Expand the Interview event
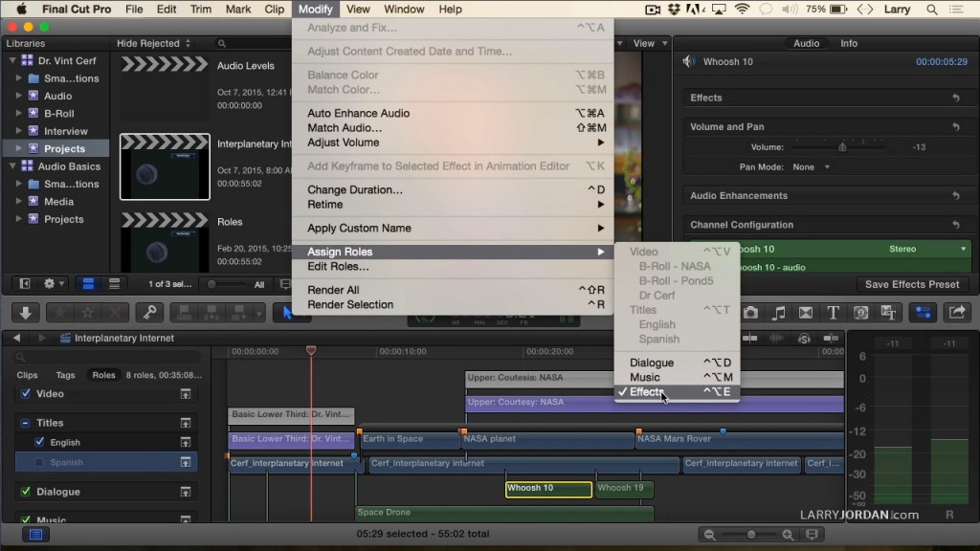 [19, 130]
